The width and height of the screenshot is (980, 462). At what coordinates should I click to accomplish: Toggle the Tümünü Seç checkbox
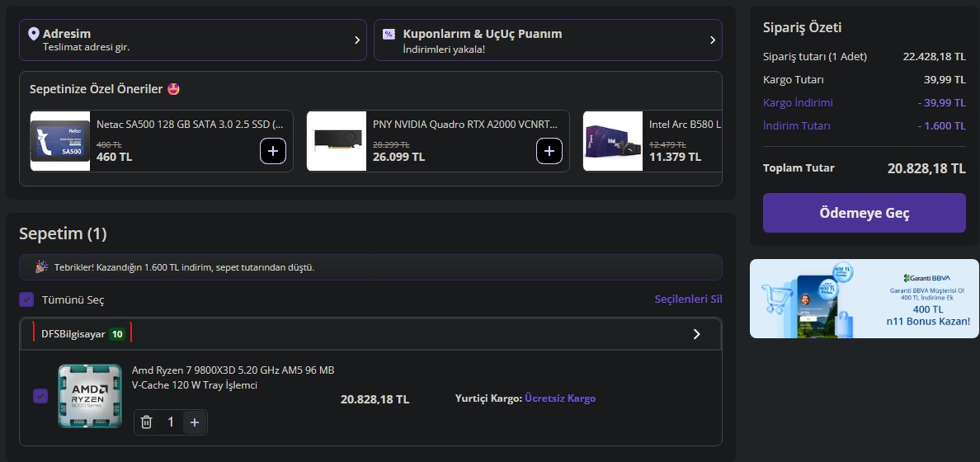click(x=26, y=299)
